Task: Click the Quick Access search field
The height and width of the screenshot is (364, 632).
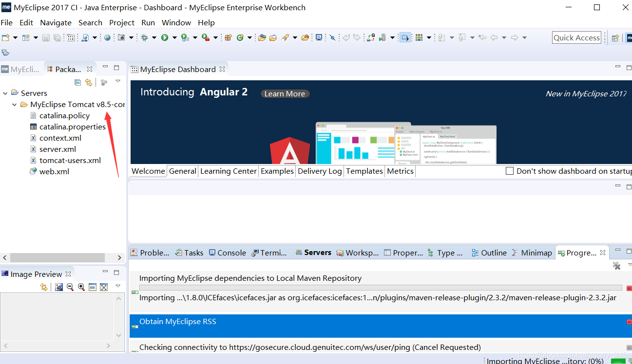Action: 576,37
